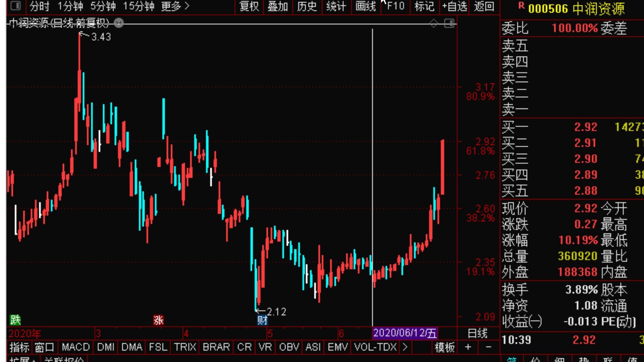Click the 标记 mark button
This screenshot has height=362, width=644.
point(424,6)
